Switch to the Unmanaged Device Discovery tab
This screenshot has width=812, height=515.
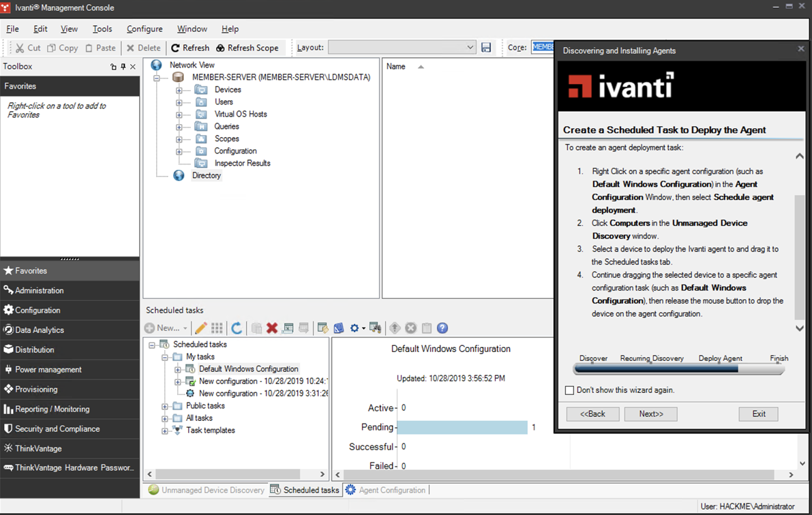207,490
